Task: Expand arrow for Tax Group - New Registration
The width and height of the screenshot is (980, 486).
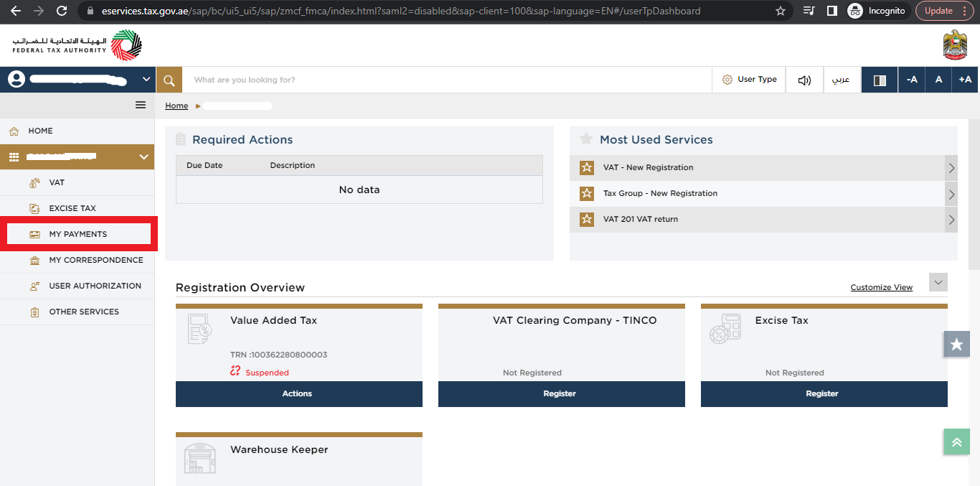Action: click(951, 194)
